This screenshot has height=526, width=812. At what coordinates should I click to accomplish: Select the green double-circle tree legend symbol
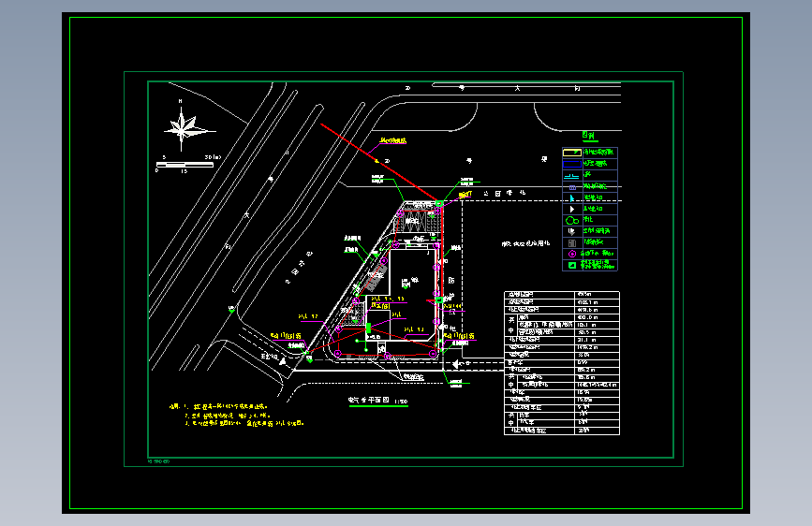coord(571,221)
